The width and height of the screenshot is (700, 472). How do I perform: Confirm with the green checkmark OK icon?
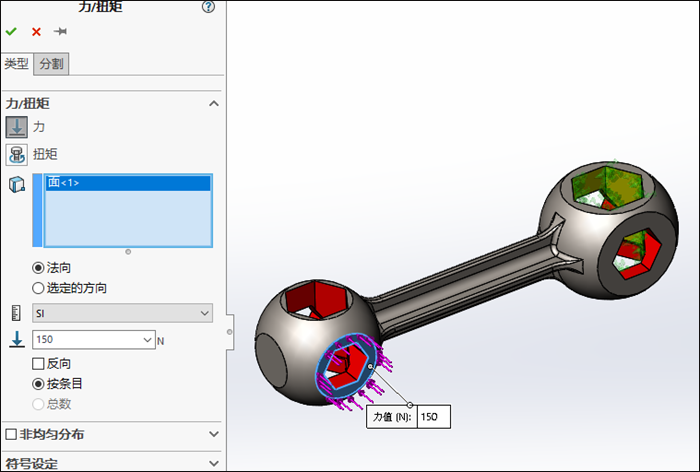click(11, 31)
